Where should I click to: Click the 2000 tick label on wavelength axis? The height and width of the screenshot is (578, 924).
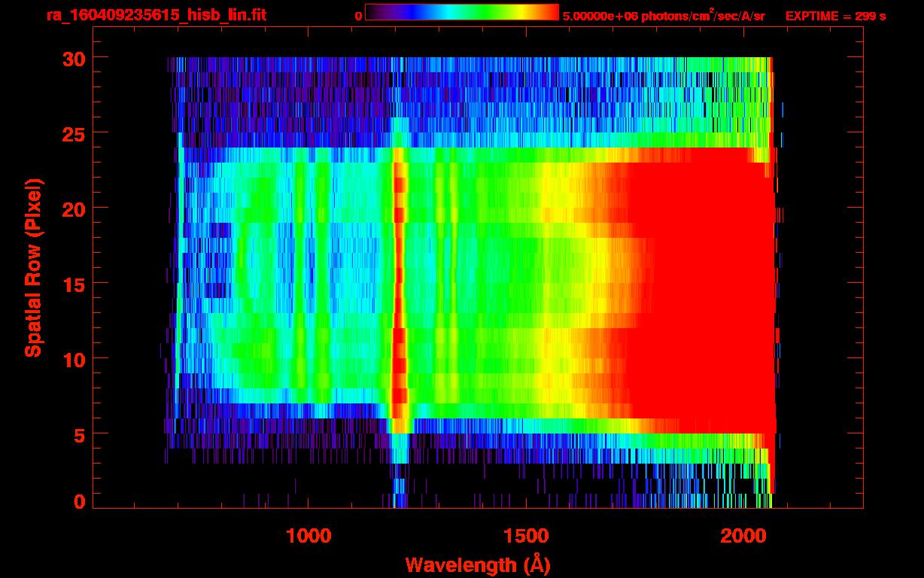pyautogui.click(x=743, y=536)
